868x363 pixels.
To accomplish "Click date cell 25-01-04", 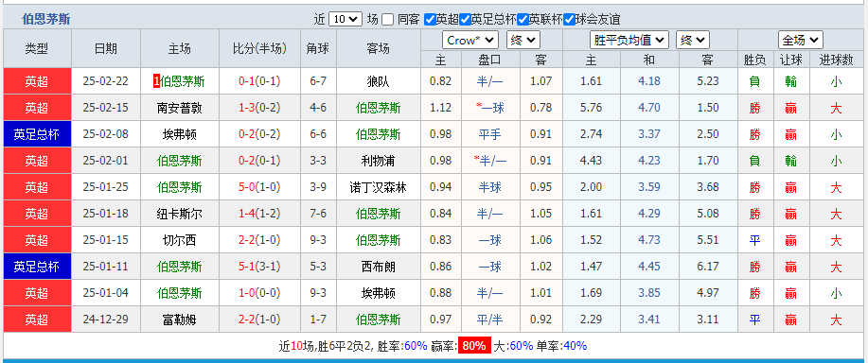I will coord(105,293).
